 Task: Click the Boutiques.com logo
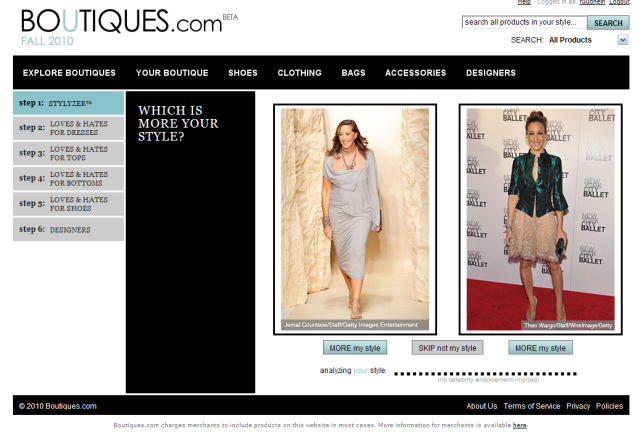coord(120,22)
